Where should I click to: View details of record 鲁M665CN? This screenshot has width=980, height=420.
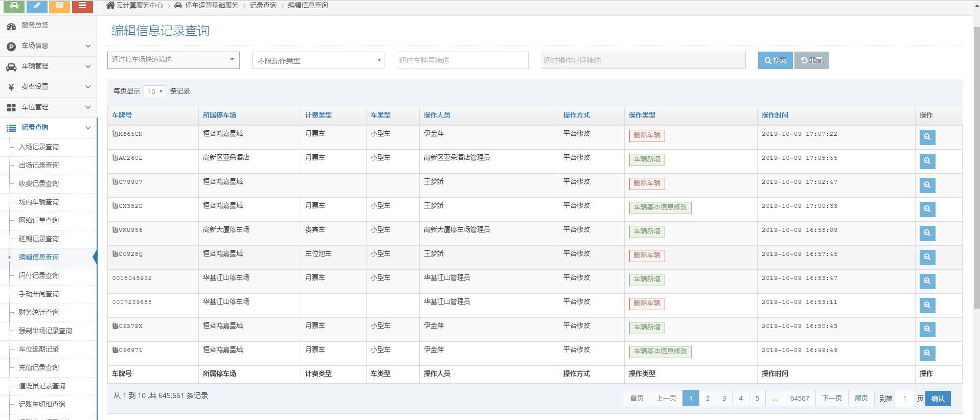[x=927, y=137]
